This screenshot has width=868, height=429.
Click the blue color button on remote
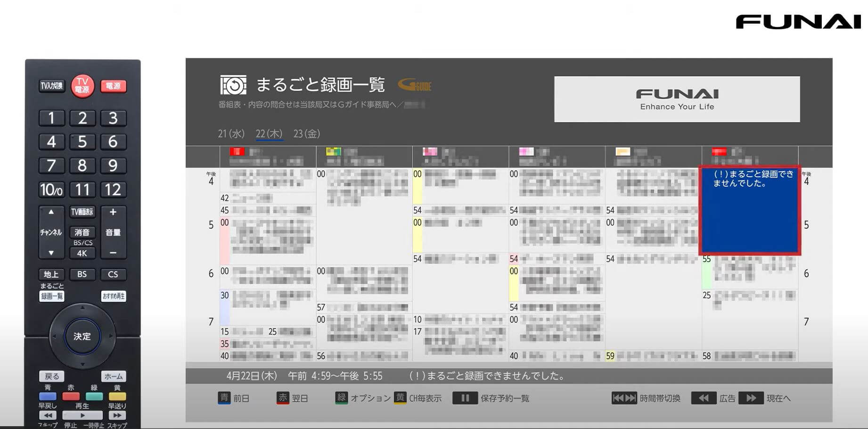point(48,396)
